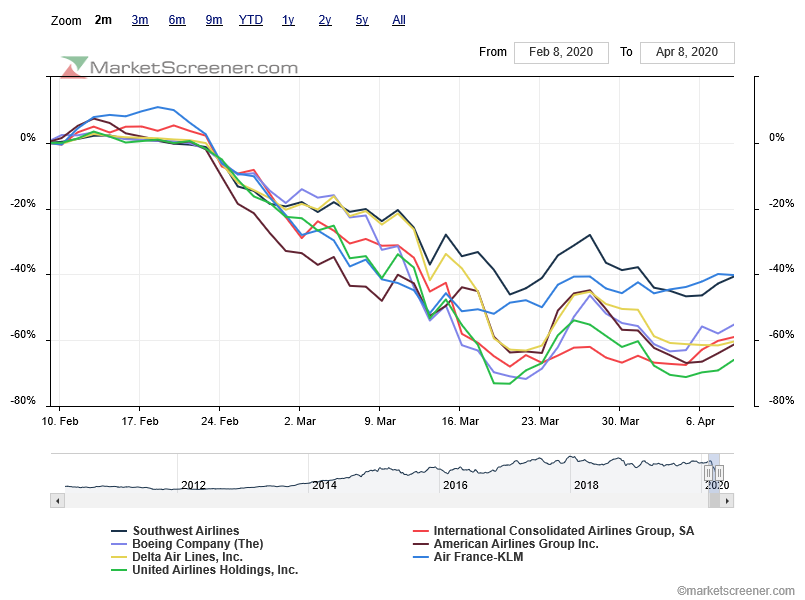Screen dimensions: 805x600
Task: Click the right navigator range handle
Action: coord(719,472)
